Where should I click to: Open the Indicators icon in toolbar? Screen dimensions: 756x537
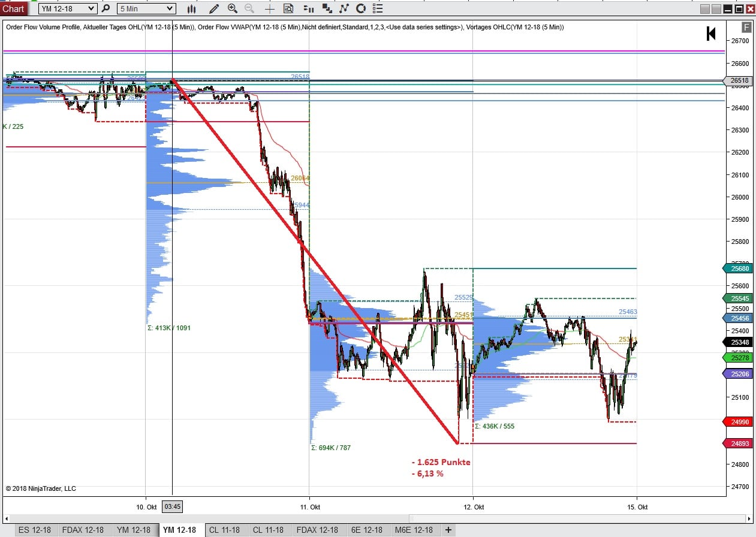click(344, 9)
